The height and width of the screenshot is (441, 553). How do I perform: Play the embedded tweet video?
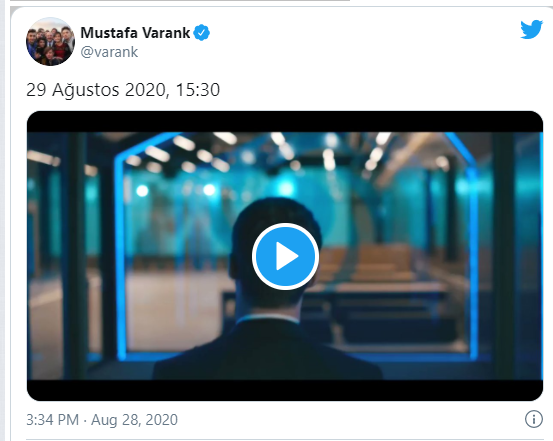point(285,256)
